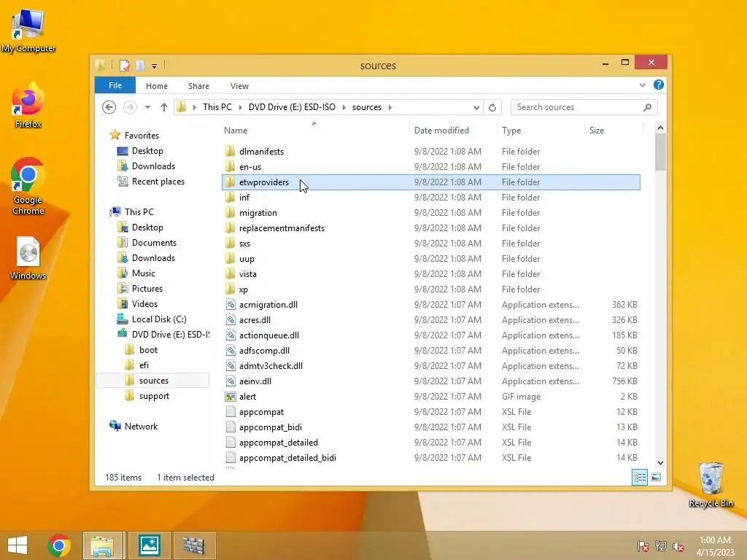This screenshot has width=747, height=560.
Task: Open the Home ribbon tab
Action: [157, 86]
